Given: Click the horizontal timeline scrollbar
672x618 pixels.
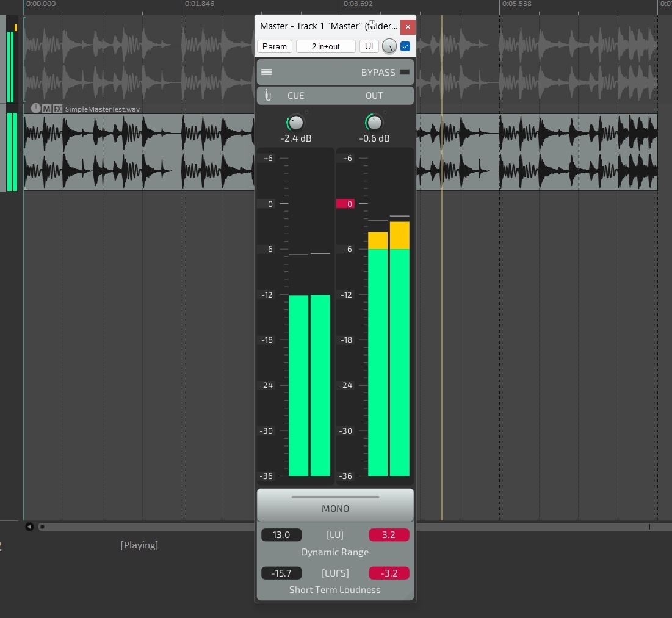Looking at the screenshot, I should [x=342, y=526].
